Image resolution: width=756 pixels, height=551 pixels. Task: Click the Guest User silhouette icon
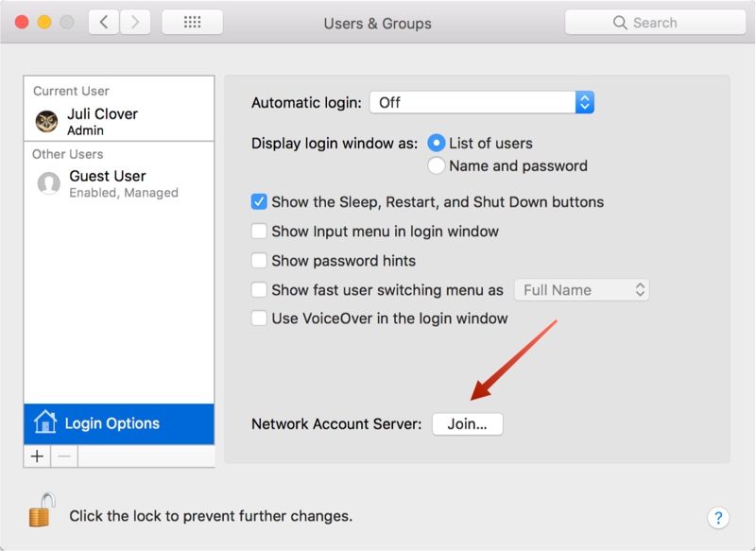[x=49, y=183]
